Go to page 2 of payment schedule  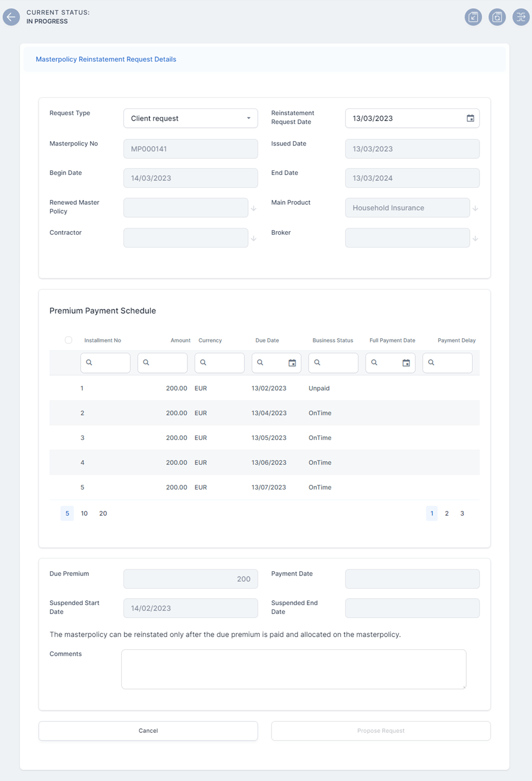447,514
